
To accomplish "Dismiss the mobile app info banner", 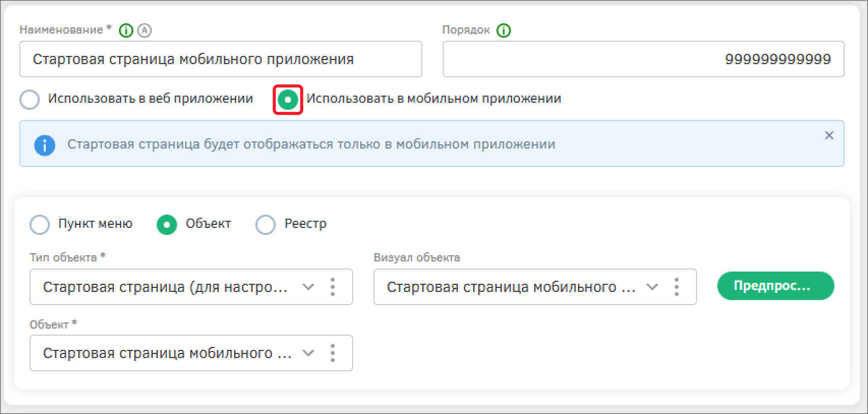I will tap(829, 135).
